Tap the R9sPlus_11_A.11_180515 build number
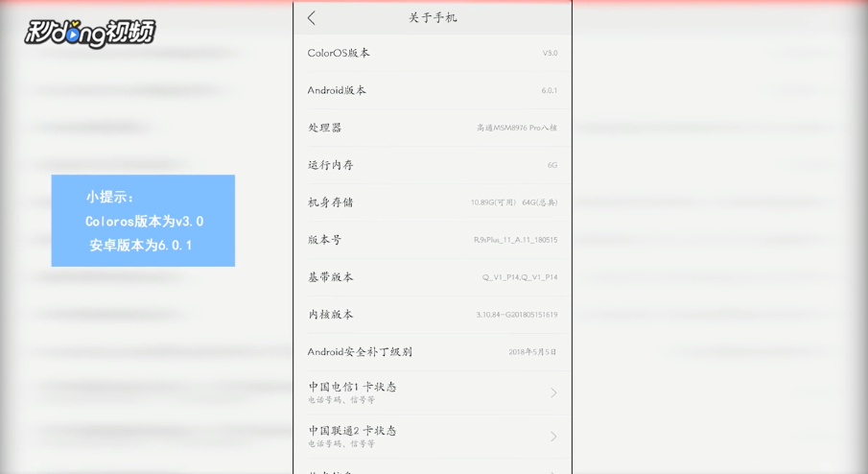Viewport: 868px width, 474px height. pyautogui.click(x=515, y=240)
